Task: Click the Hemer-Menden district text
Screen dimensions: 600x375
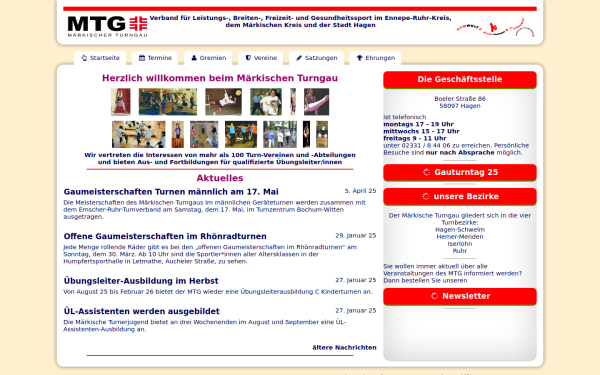Action: (x=460, y=237)
